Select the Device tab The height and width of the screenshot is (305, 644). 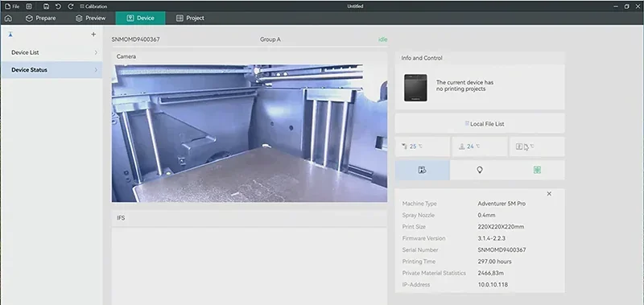pyautogui.click(x=140, y=18)
